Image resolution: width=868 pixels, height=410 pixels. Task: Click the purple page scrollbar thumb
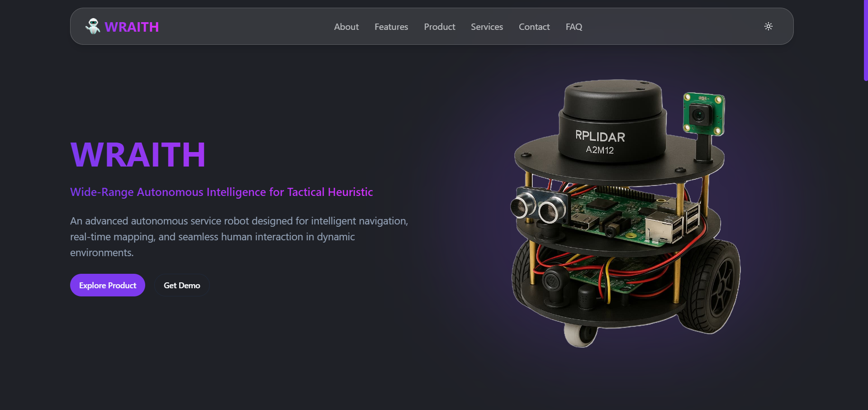[866, 40]
